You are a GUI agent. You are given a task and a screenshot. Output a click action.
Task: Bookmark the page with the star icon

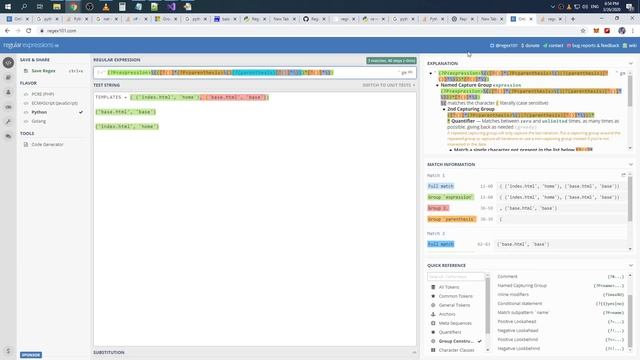tap(583, 31)
